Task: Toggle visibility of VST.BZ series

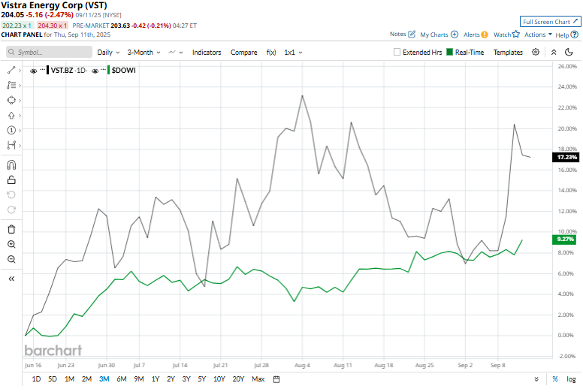Action: coord(34,71)
